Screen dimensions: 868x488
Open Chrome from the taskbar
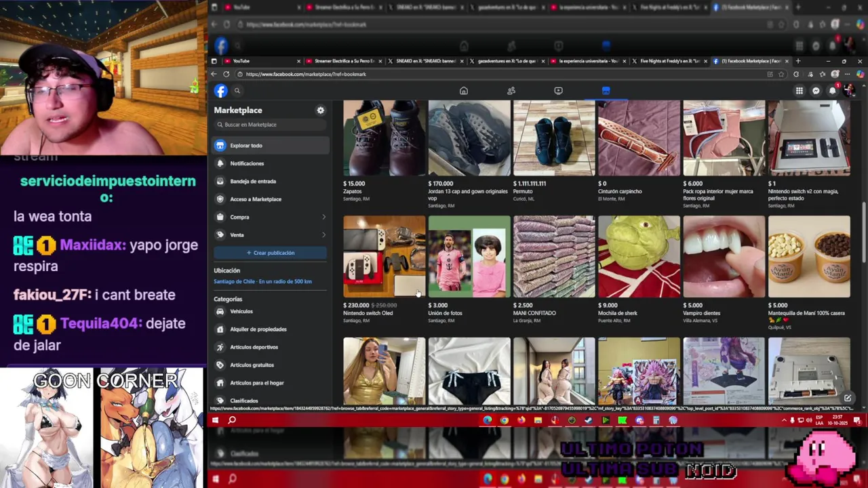coord(505,420)
